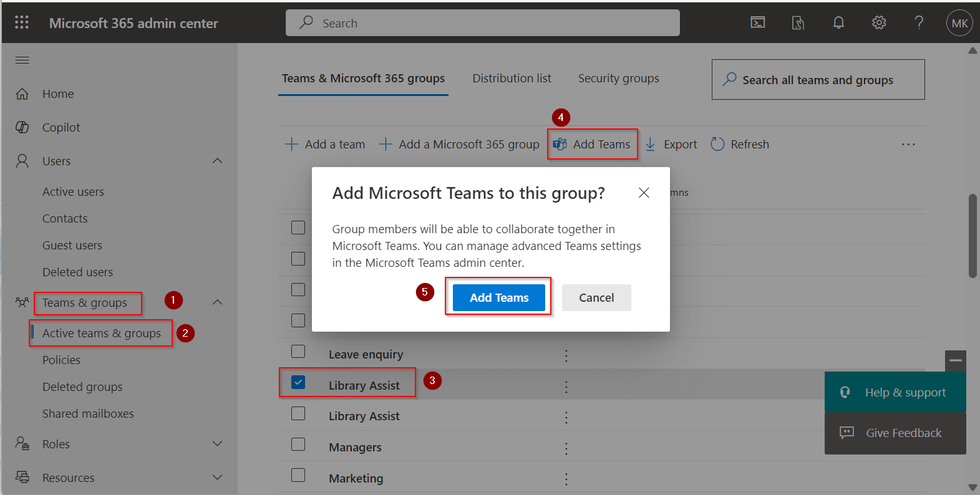Switch to Teams & Microsoft 365 groups tab
980x495 pixels.
[x=363, y=79]
